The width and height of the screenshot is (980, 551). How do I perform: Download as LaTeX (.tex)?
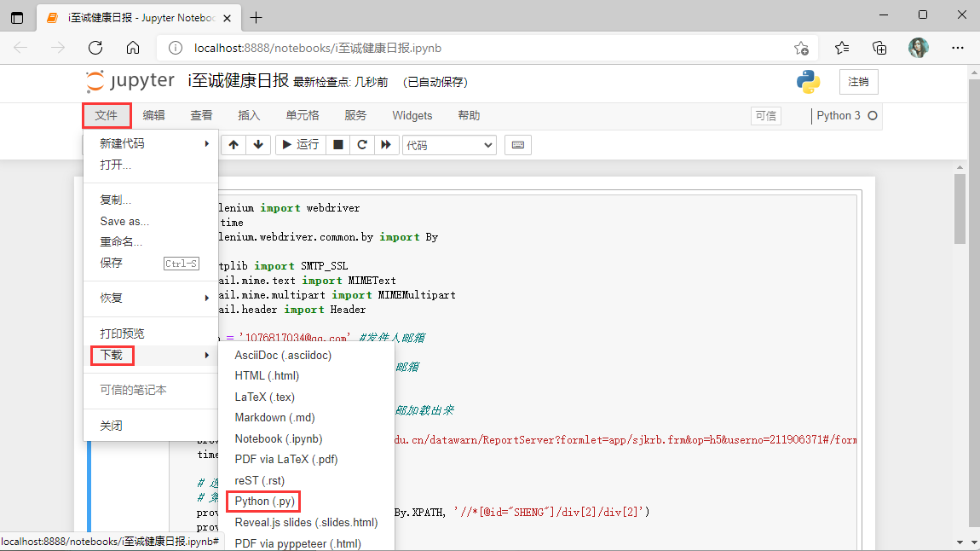[x=307, y=397]
